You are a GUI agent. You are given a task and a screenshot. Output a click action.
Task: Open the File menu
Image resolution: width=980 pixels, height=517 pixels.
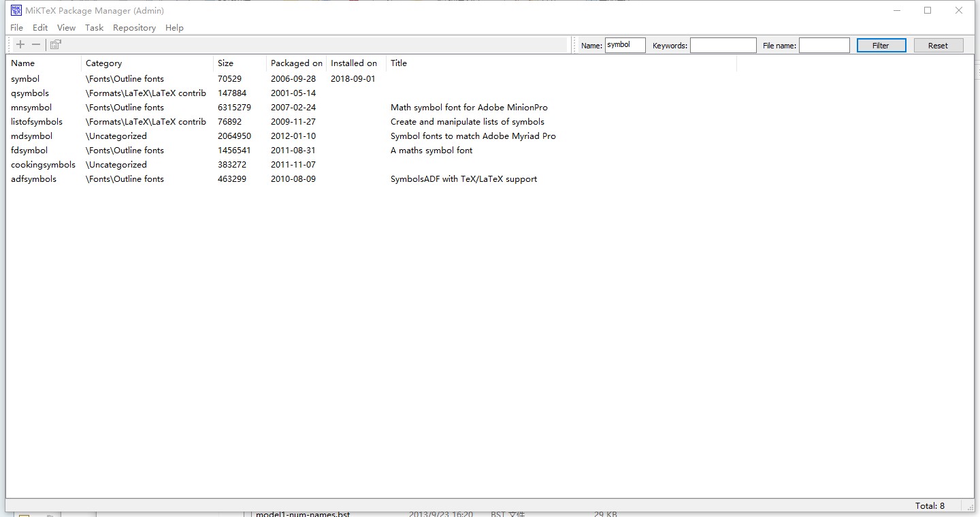(17, 27)
